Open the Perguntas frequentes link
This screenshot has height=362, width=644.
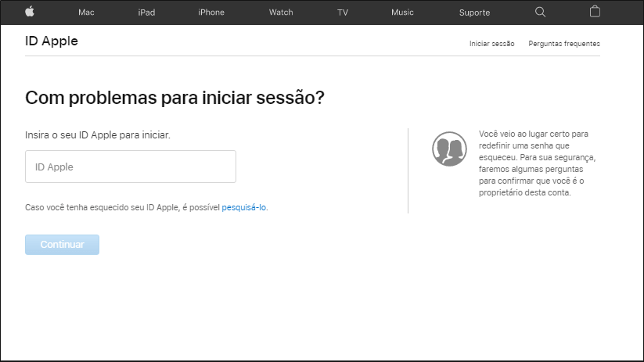coord(564,44)
